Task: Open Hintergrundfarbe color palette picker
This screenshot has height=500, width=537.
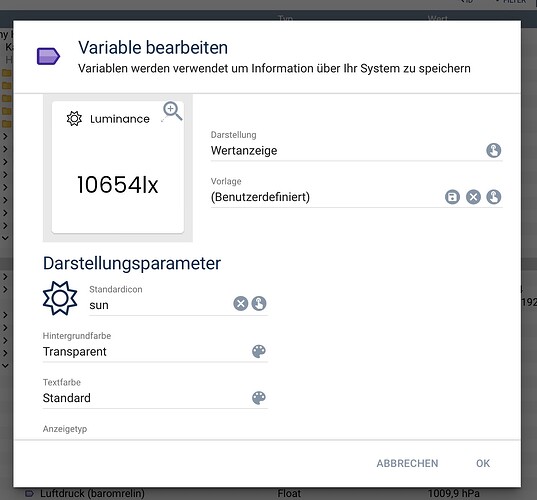Action: (x=259, y=351)
